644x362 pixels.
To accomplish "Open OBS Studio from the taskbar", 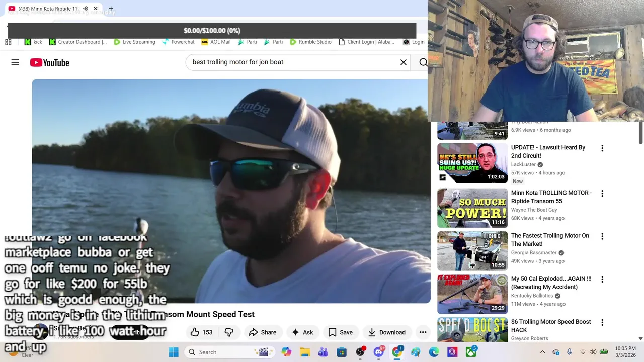I will 360,352.
